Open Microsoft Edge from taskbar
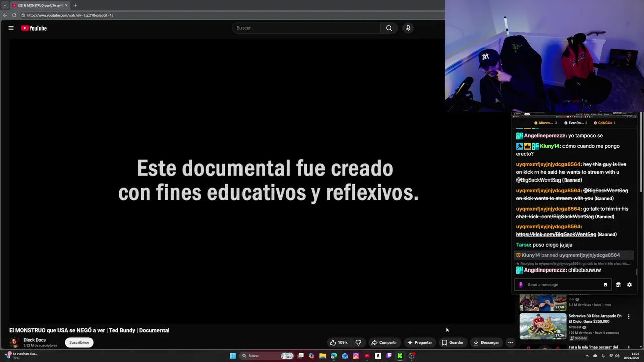This screenshot has height=362, width=644. (x=334, y=356)
